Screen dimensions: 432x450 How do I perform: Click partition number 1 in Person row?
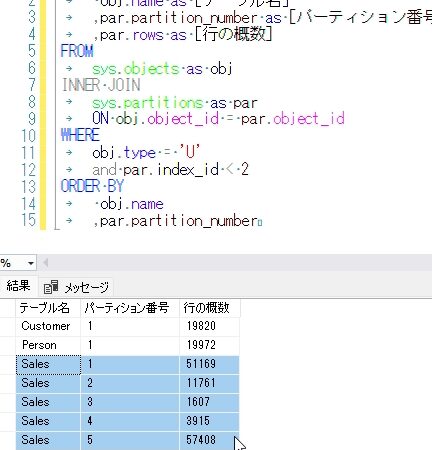(x=130, y=345)
